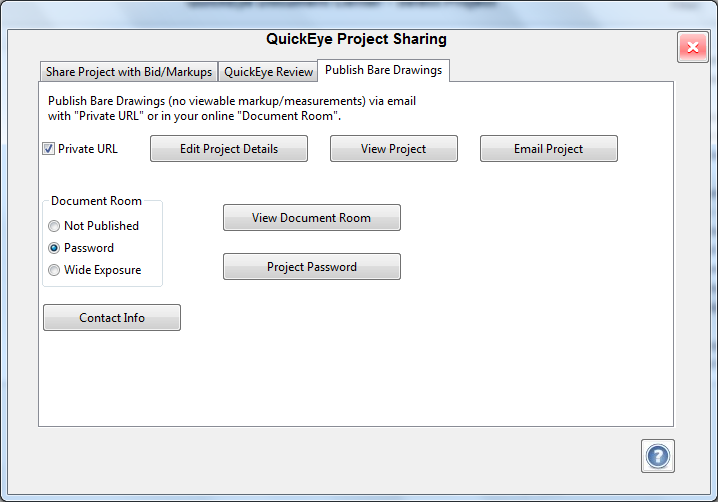Open View Document Room
The width and height of the screenshot is (718, 502).
click(x=312, y=218)
